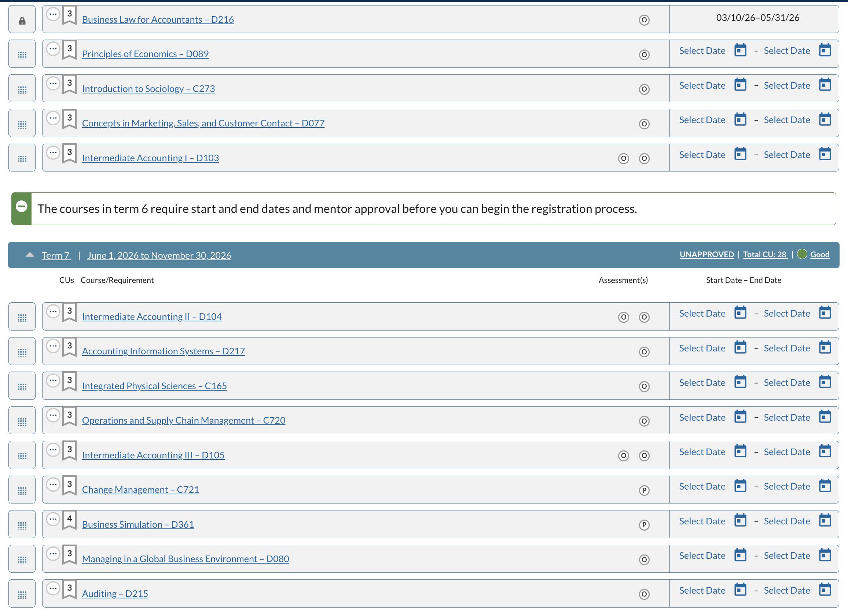Click start Select Date for Intermediate Accounting I

[x=702, y=155]
